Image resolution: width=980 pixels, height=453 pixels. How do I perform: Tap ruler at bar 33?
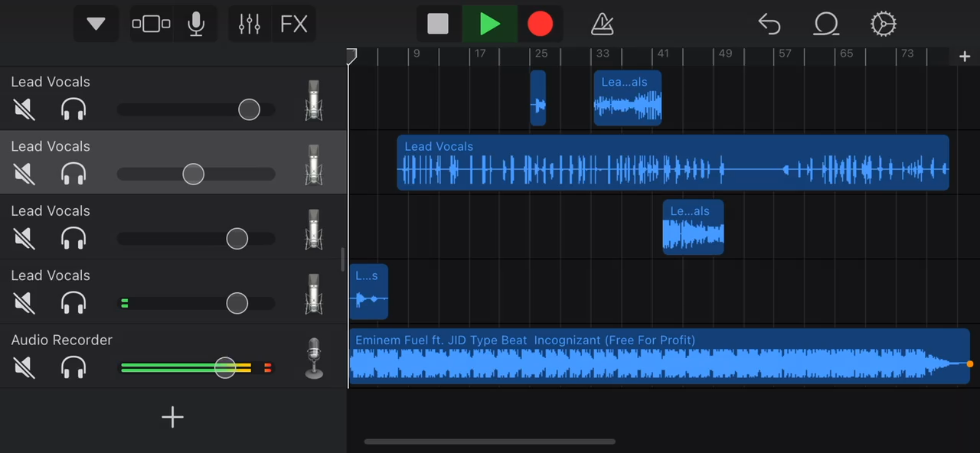point(603,54)
